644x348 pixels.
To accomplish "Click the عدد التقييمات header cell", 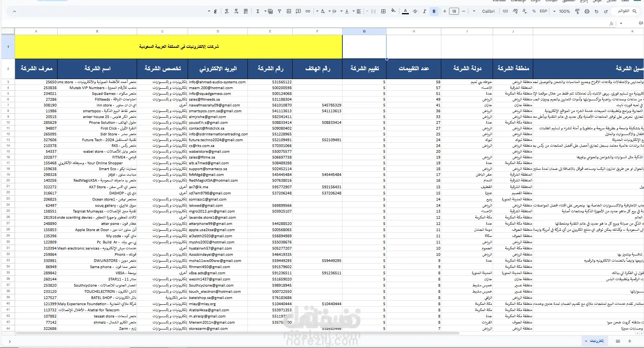I will tap(414, 69).
